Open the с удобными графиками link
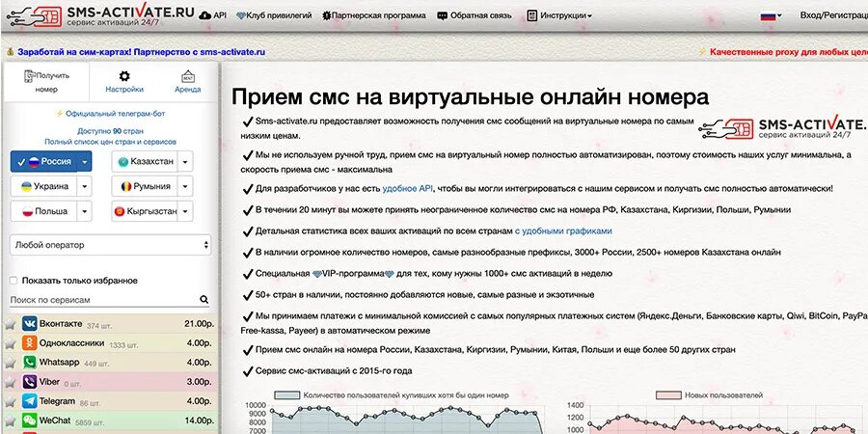868x434 pixels. [x=563, y=231]
